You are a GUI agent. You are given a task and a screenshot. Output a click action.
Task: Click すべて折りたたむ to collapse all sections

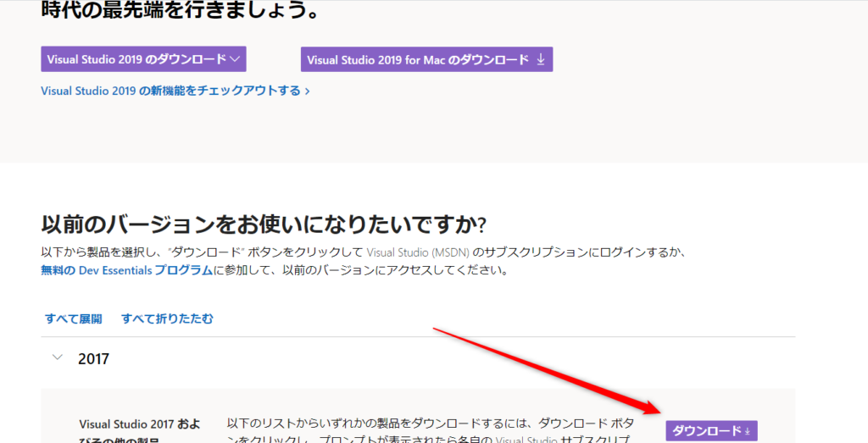167,318
